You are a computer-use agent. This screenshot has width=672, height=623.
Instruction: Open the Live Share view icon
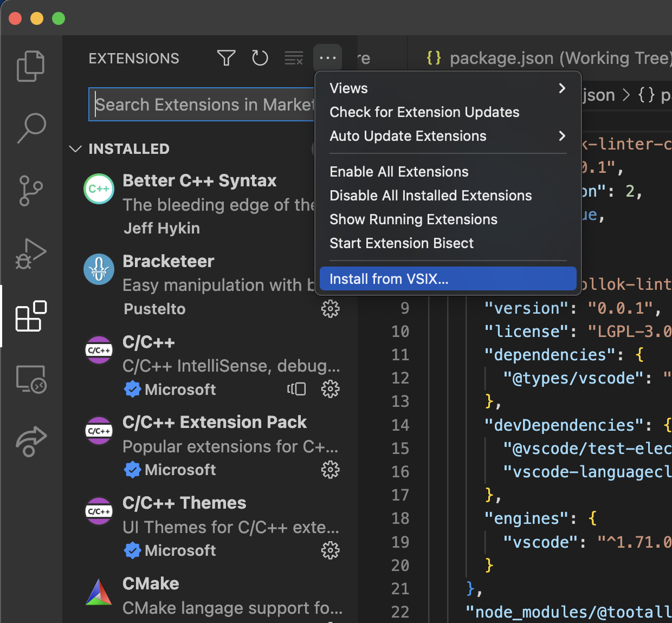31,442
